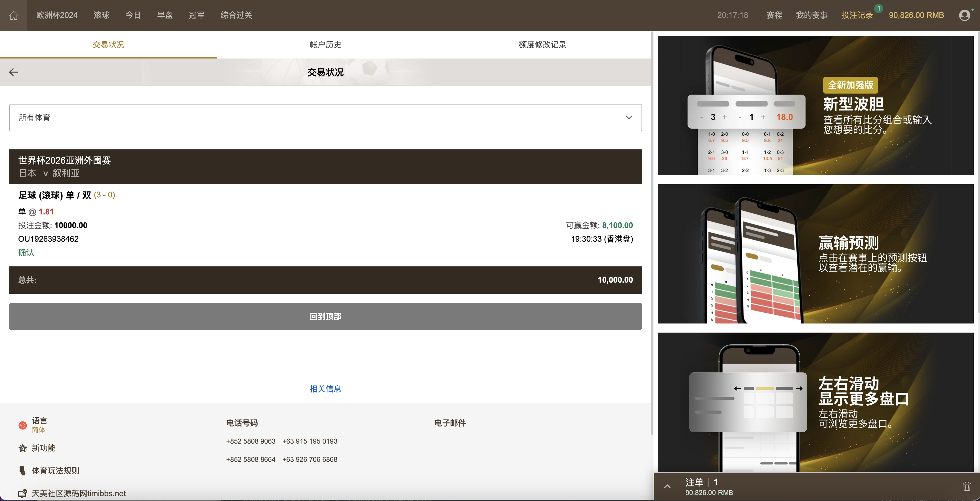The height and width of the screenshot is (501, 980).
Task: Select 我的赛事 in the top bar
Action: 811,15
